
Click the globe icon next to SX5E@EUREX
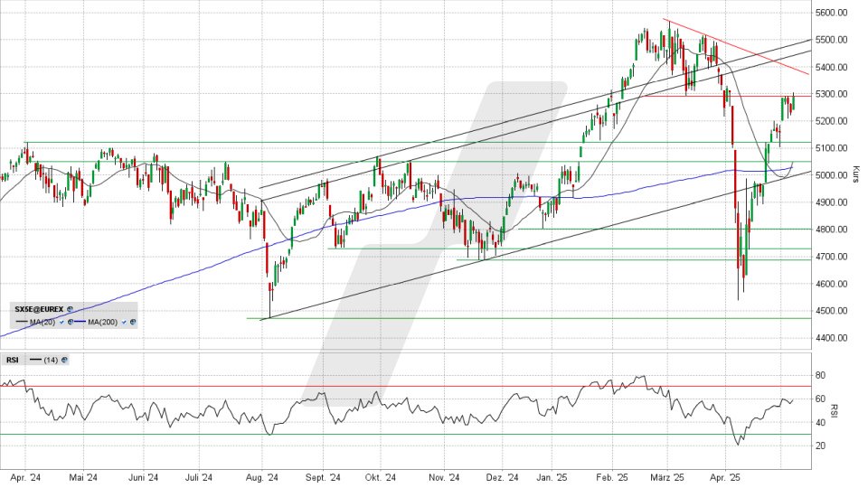(70, 309)
